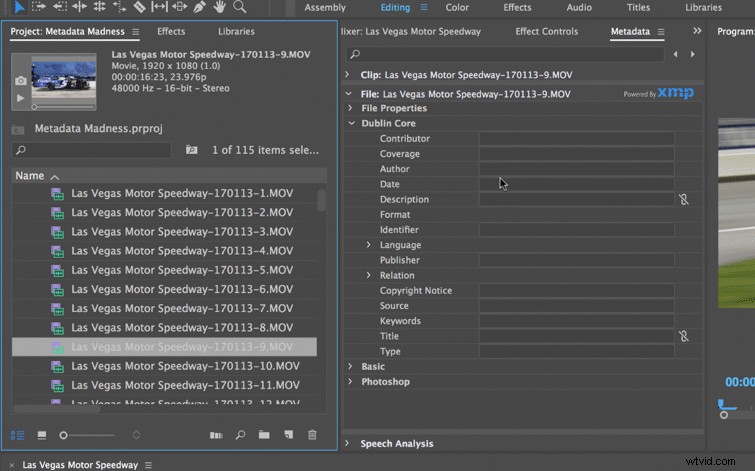Select the Track Select Backward tool
Viewport: 755px width, 471px height.
(60, 7)
